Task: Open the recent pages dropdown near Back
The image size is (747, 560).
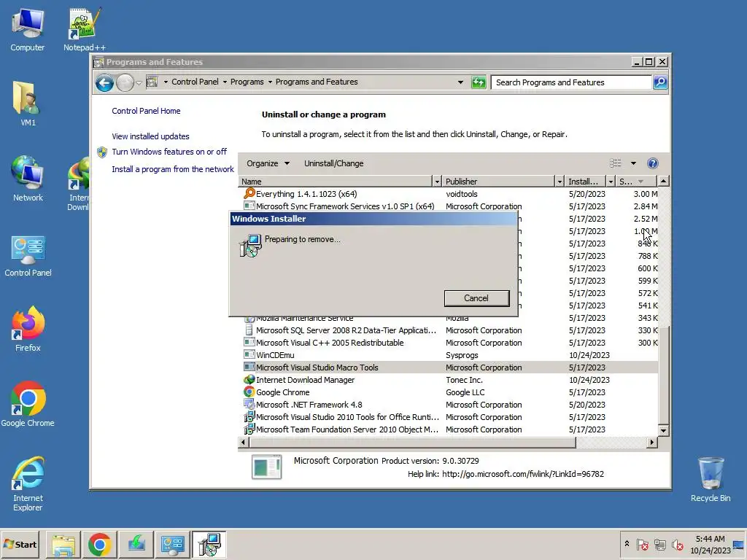Action: click(x=139, y=83)
